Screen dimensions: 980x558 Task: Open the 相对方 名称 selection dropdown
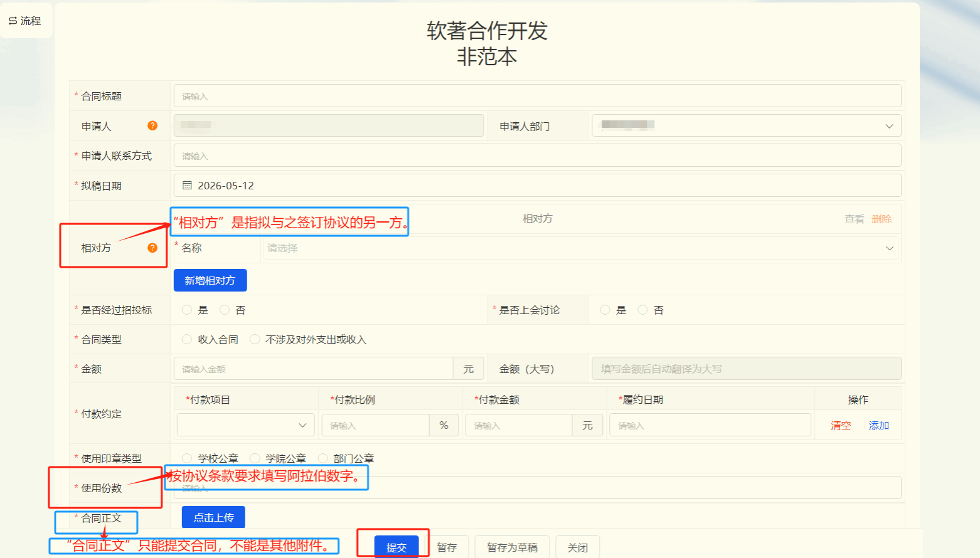(580, 248)
